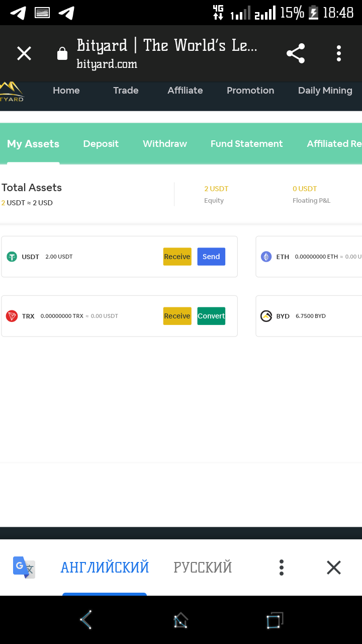Viewport: 362px width, 644px height.
Task: Tap the first Telegram notification icon
Action: pos(19,13)
